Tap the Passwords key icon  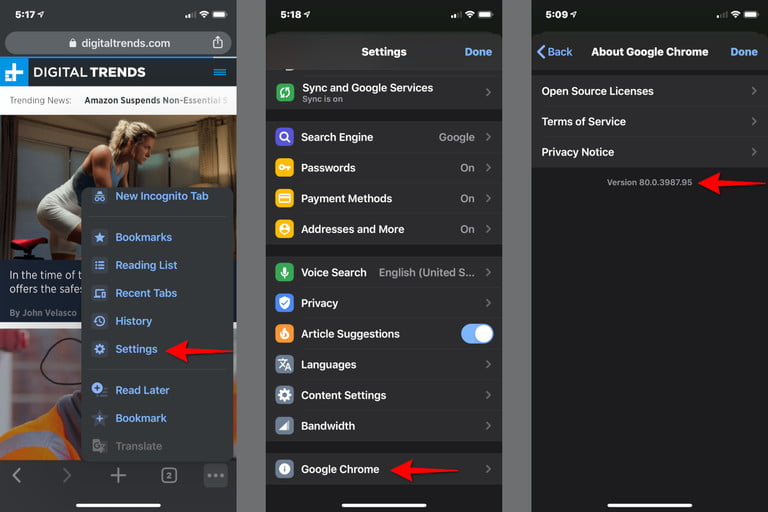[285, 168]
